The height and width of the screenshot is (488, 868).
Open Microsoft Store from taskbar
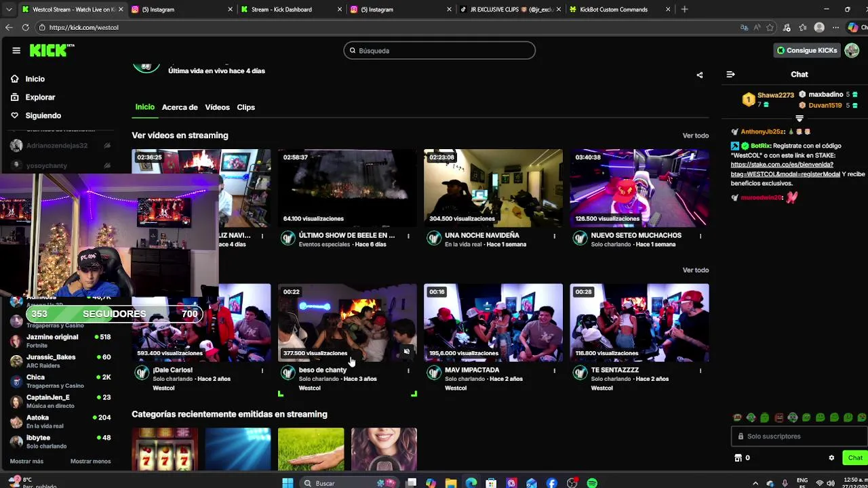click(x=491, y=483)
